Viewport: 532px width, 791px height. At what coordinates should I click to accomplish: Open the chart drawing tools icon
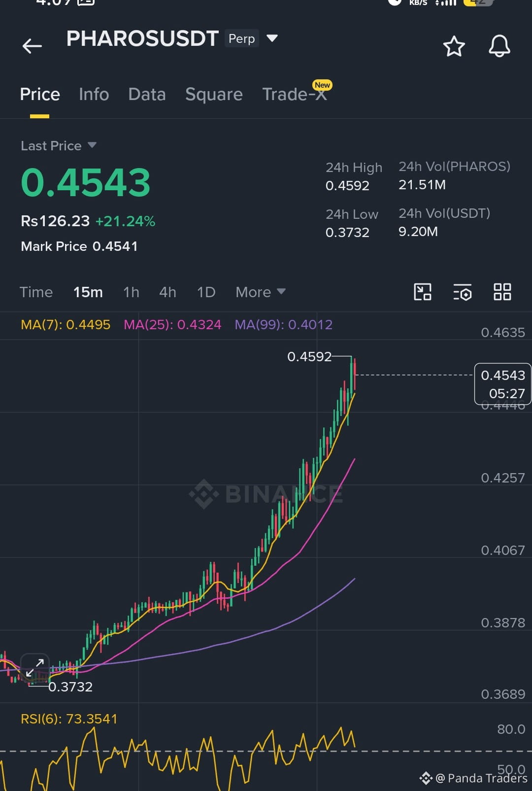pyautogui.click(x=423, y=292)
